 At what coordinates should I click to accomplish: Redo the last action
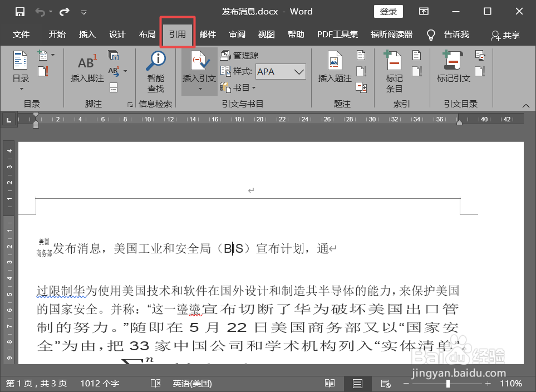(64, 12)
